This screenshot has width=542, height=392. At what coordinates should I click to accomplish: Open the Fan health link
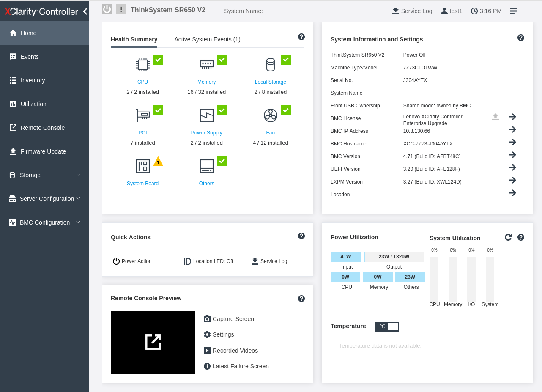point(271,133)
